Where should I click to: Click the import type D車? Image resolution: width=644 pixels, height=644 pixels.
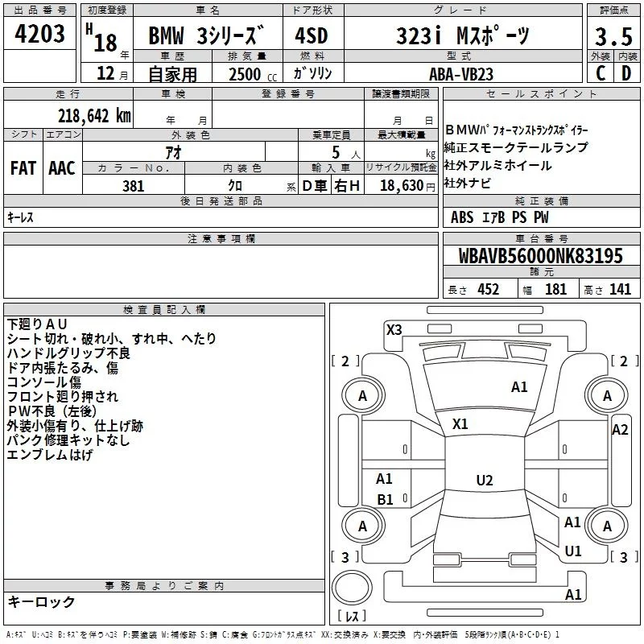pyautogui.click(x=314, y=186)
